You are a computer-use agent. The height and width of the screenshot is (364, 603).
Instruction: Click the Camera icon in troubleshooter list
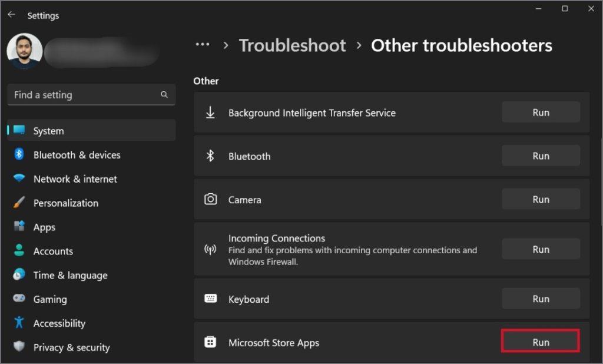point(210,199)
